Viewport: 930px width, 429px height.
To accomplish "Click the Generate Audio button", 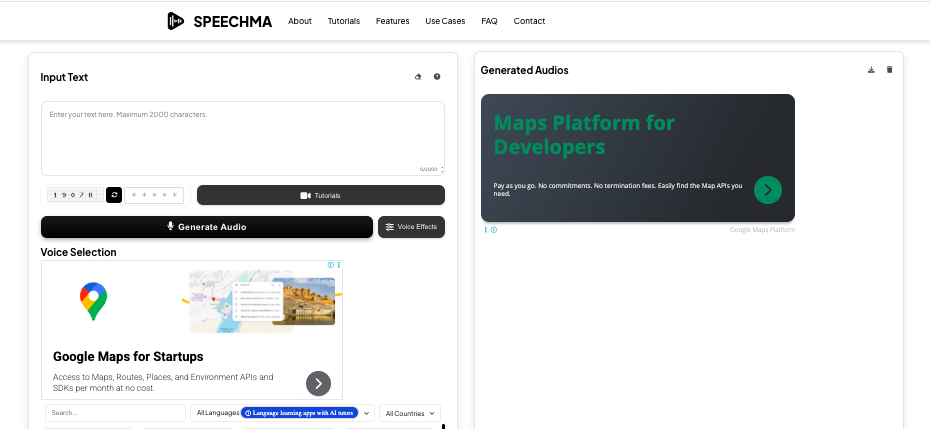I will pyautogui.click(x=206, y=227).
